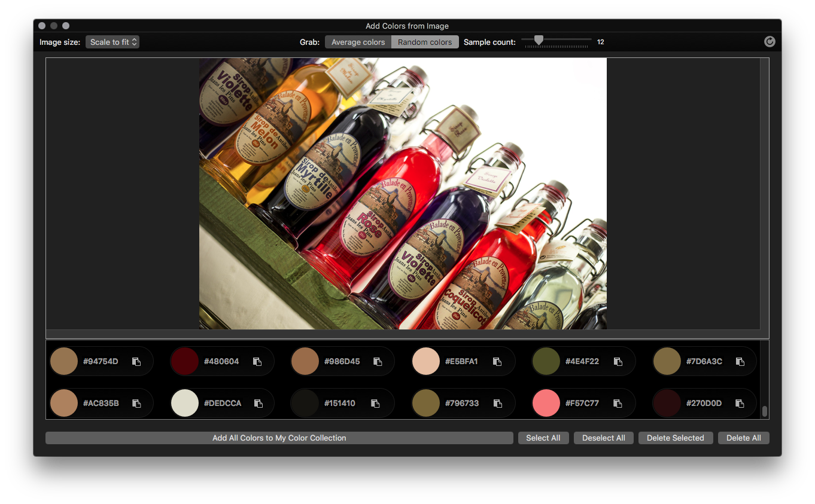Viewport: 815px width, 504px height.
Task: Click the Deselect All button
Action: [x=604, y=438]
